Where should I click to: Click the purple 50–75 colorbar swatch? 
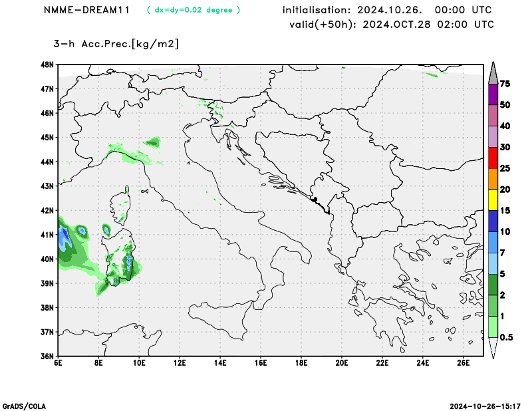point(493,94)
